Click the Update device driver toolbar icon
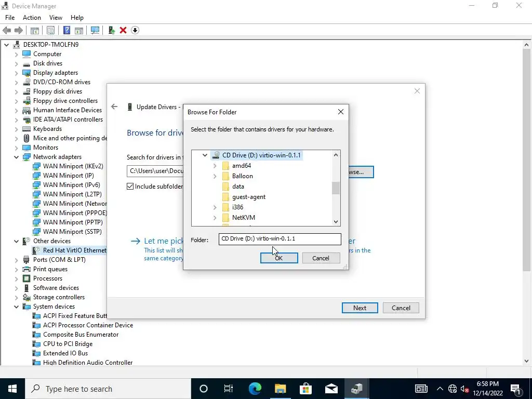This screenshot has height=399, width=532. [111, 30]
